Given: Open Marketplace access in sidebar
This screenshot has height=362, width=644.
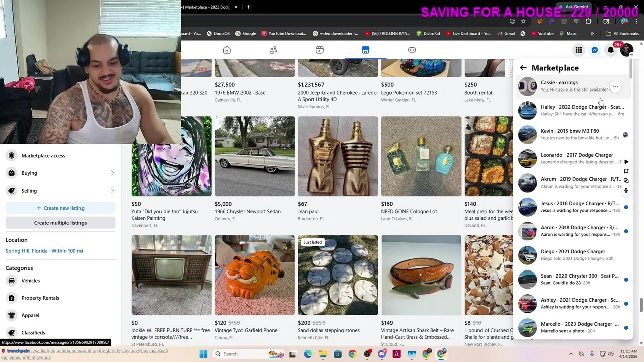Looking at the screenshot, I should coord(60,156).
